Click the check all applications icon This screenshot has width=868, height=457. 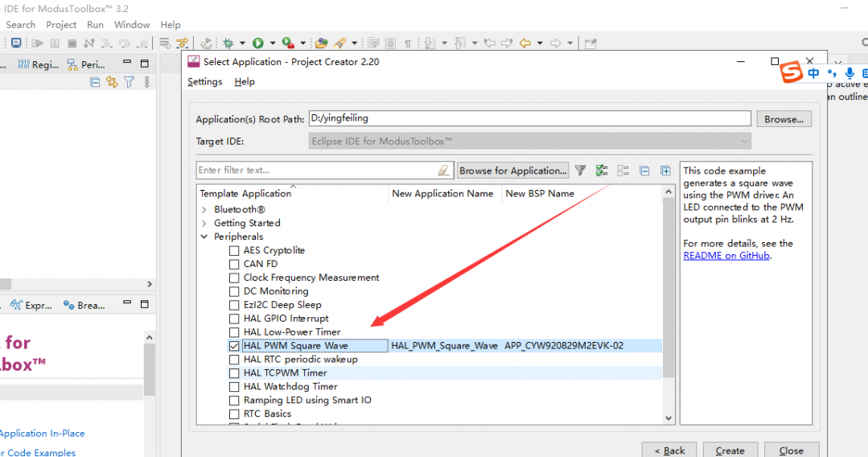[x=602, y=171]
